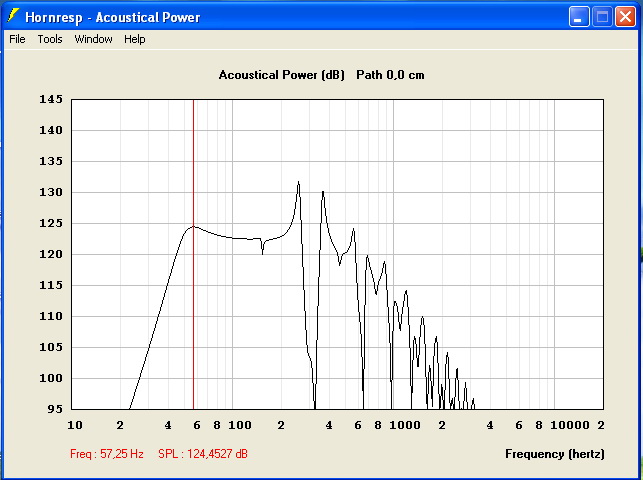The height and width of the screenshot is (480, 643).
Task: Click the red vertical cursor line in chart
Action: pos(194,254)
